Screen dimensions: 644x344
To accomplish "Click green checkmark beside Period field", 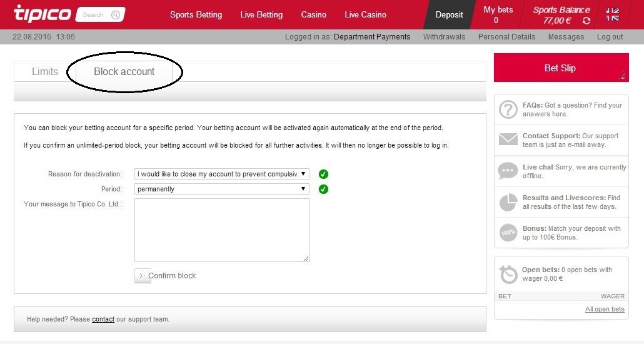I will point(323,189).
